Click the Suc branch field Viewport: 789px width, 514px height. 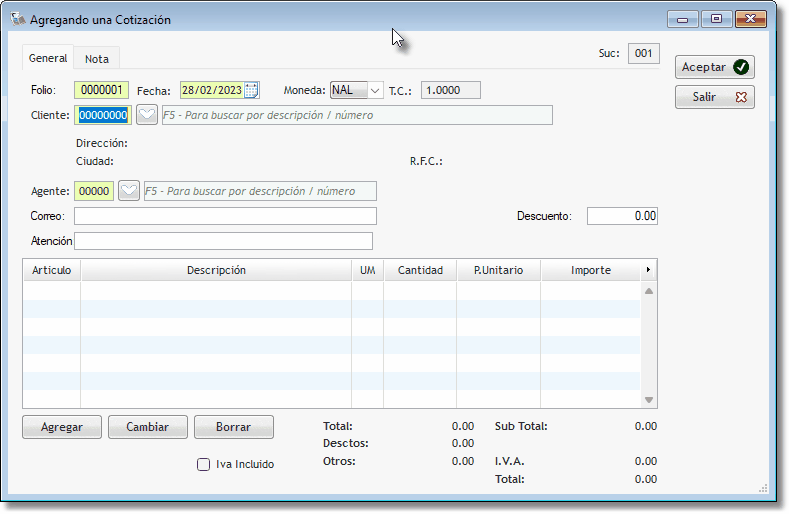[x=644, y=53]
